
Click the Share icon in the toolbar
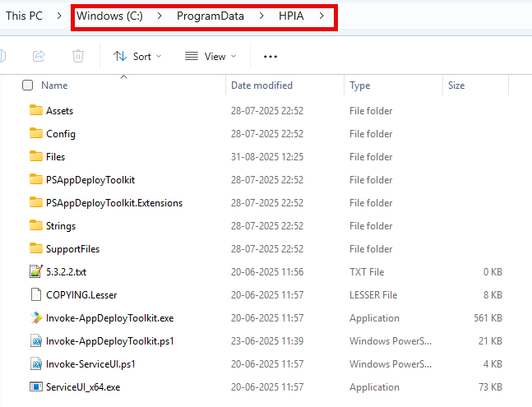click(39, 56)
